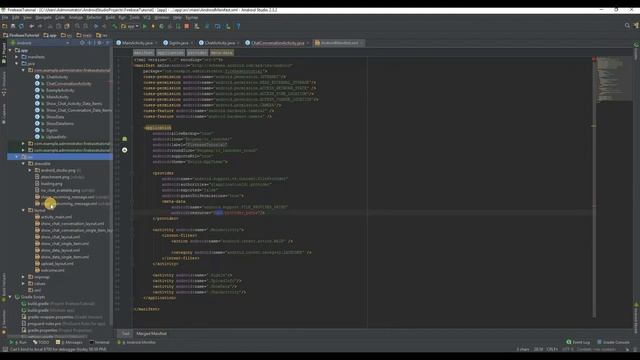Collapse the app module tree node
The image size is (640, 360).
10,50
